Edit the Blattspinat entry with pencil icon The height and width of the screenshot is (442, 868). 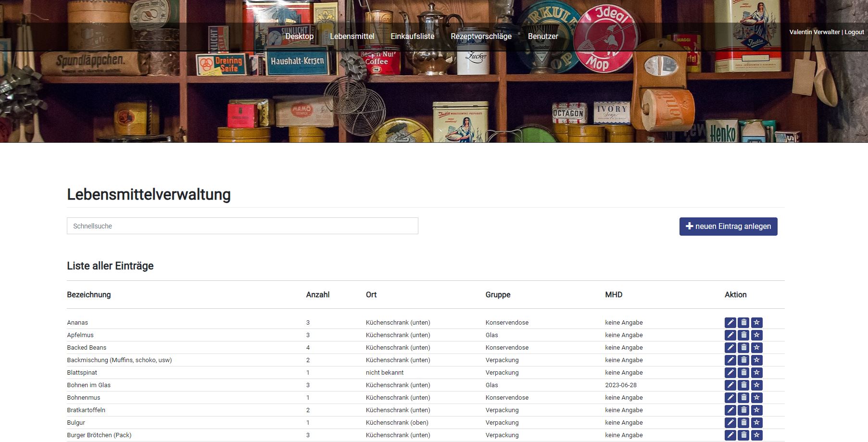(730, 372)
